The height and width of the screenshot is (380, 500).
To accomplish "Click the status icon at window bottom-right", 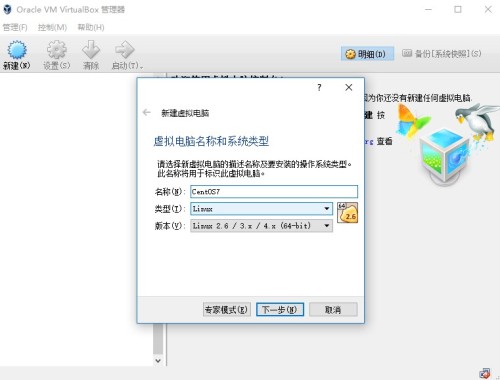I will [485, 373].
